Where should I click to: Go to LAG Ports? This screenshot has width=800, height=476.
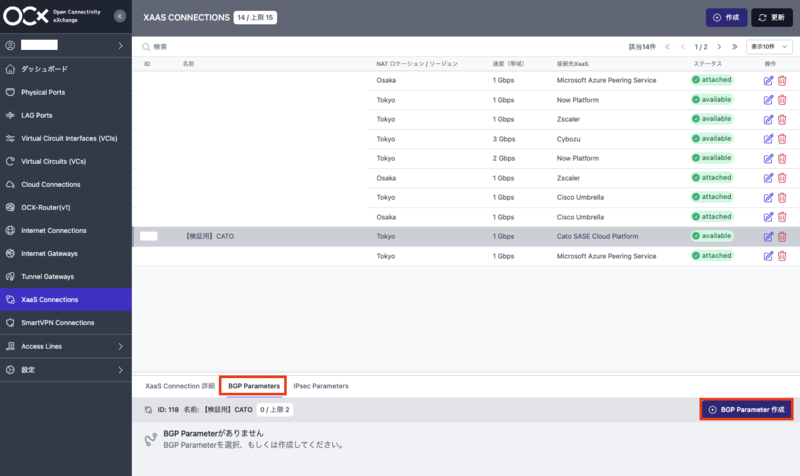click(x=66, y=115)
